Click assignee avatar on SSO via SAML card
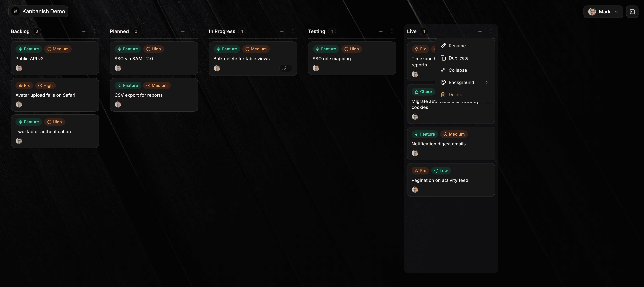This screenshot has height=287, width=644. pyautogui.click(x=118, y=68)
